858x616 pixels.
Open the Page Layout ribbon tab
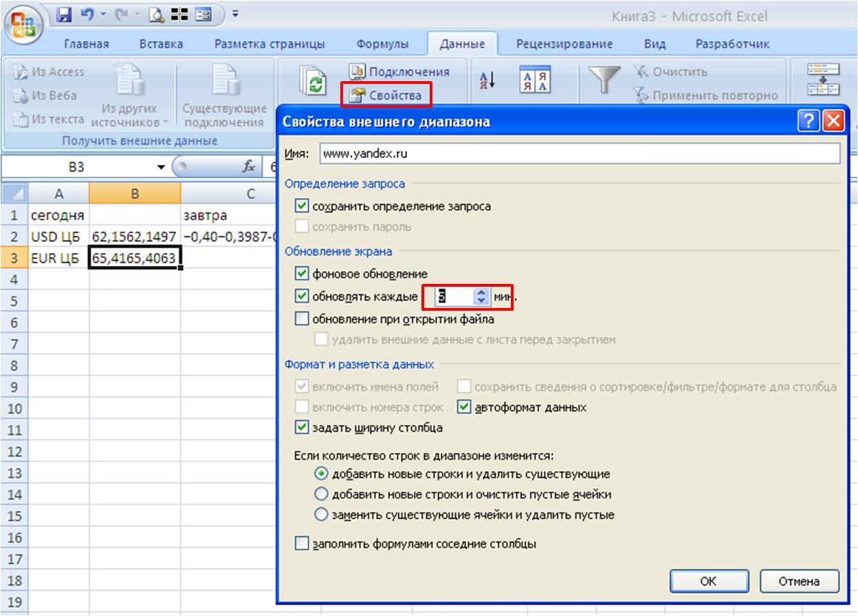[269, 44]
